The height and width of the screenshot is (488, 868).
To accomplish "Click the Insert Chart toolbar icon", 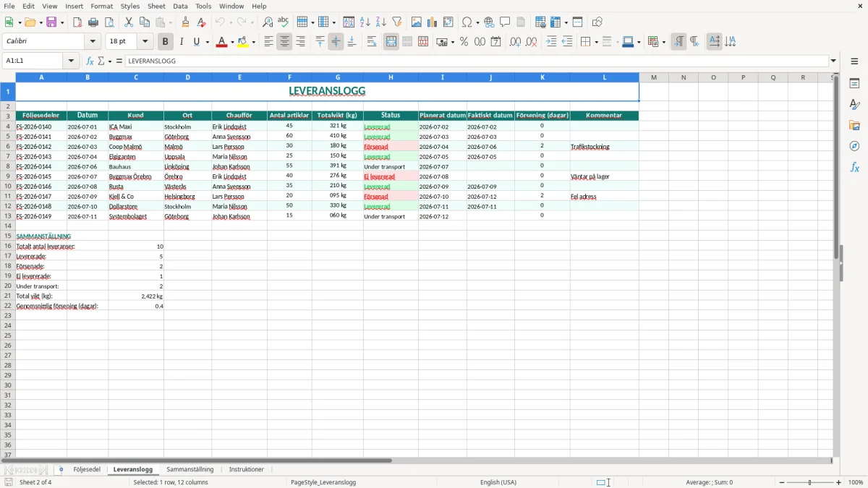I will pyautogui.click(x=432, y=22).
